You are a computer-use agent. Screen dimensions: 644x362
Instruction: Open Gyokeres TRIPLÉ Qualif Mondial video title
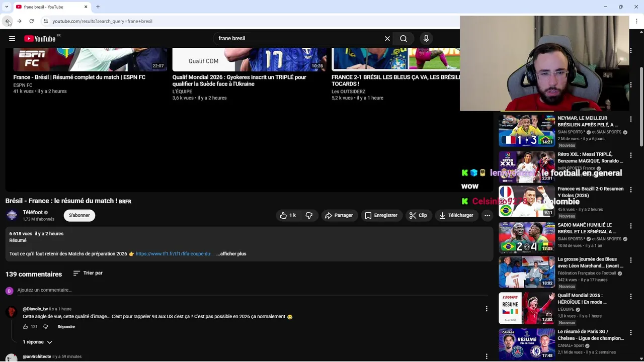239,80
